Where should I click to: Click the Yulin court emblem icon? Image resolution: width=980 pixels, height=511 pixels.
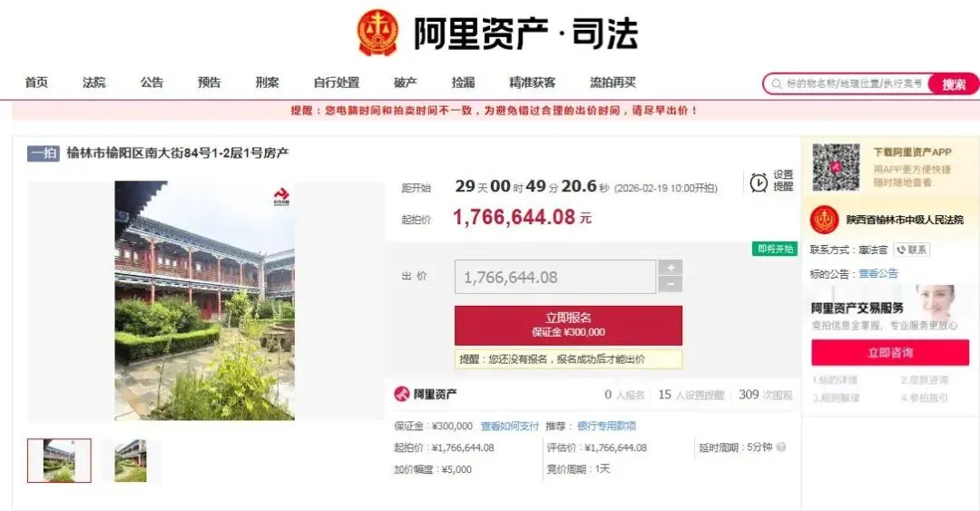824,221
